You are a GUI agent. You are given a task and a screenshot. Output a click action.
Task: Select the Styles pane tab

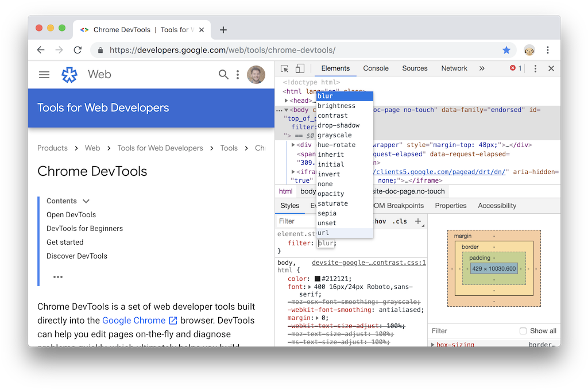tap(290, 206)
